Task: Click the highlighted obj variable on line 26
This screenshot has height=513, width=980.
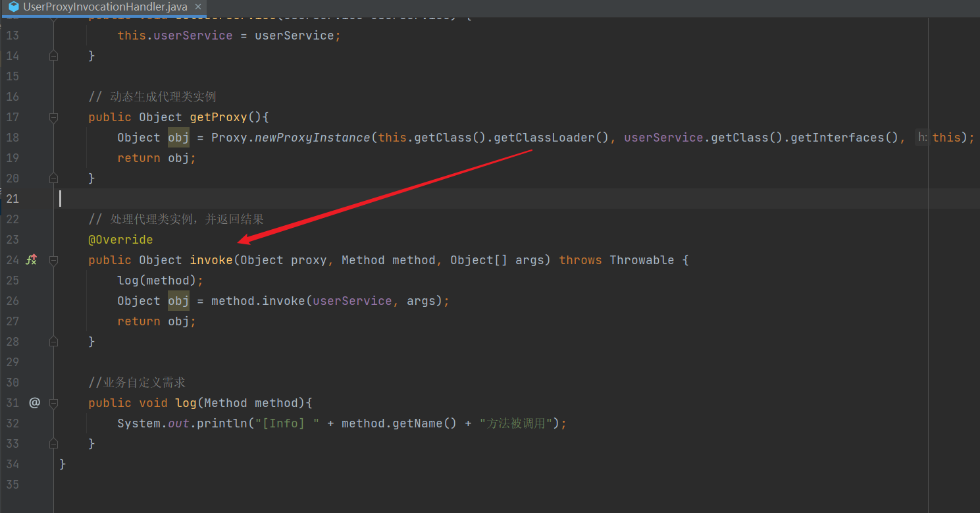Action: (178, 301)
